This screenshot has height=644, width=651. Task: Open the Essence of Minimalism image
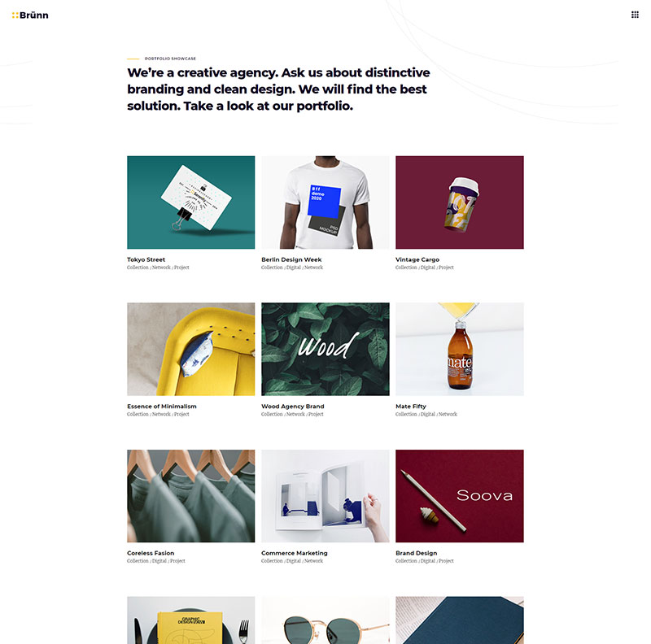(191, 349)
